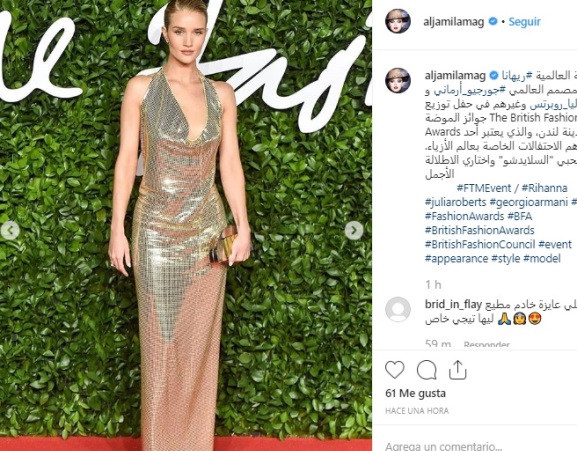Go to next photo with right arrow

coord(354,231)
